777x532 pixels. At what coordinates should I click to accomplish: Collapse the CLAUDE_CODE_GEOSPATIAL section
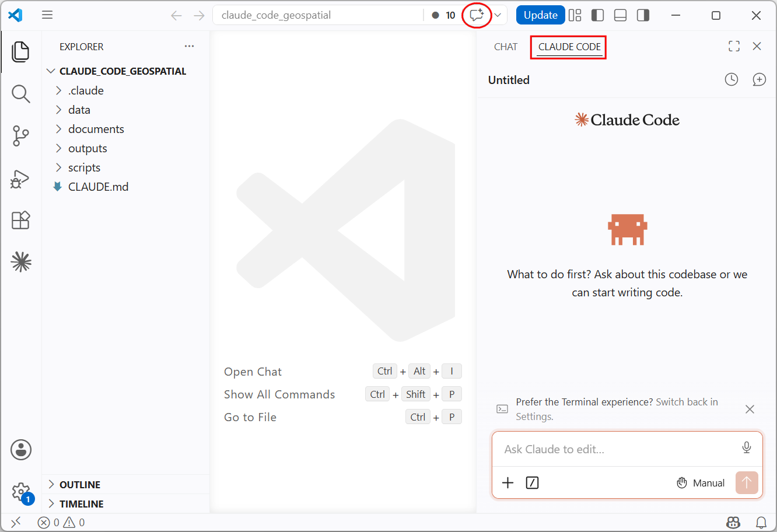pos(126,71)
